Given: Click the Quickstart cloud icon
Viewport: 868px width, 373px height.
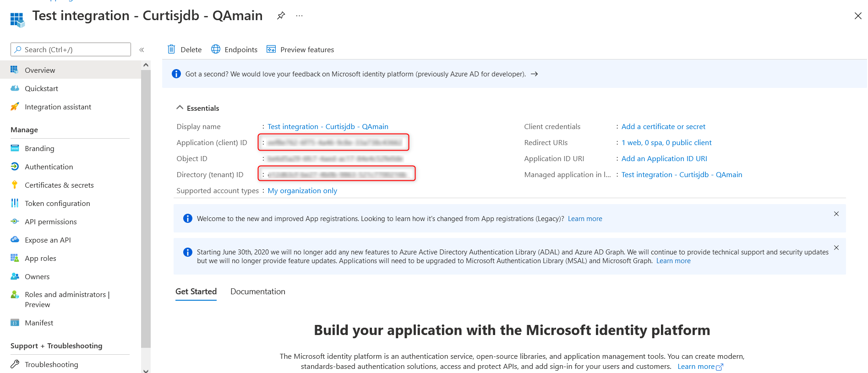Looking at the screenshot, I should [15, 88].
